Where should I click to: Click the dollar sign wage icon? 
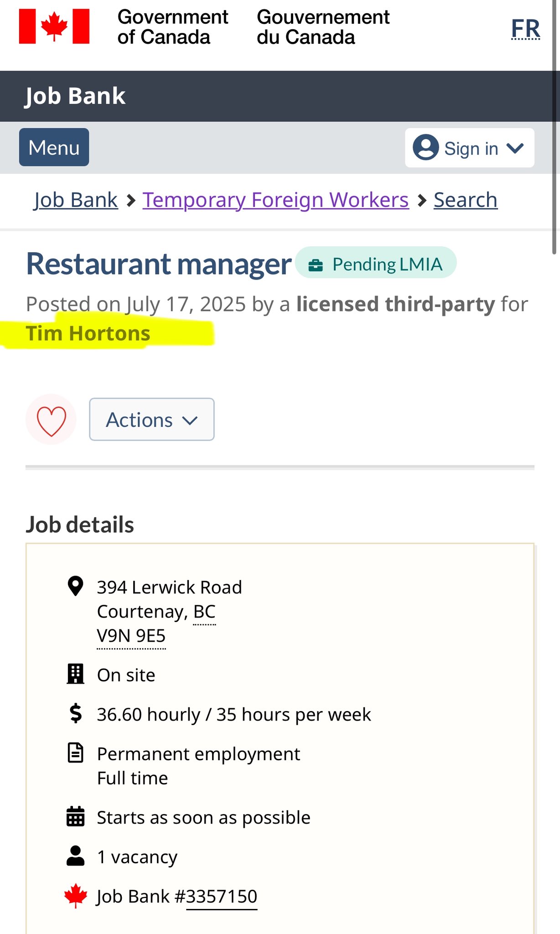pyautogui.click(x=75, y=714)
